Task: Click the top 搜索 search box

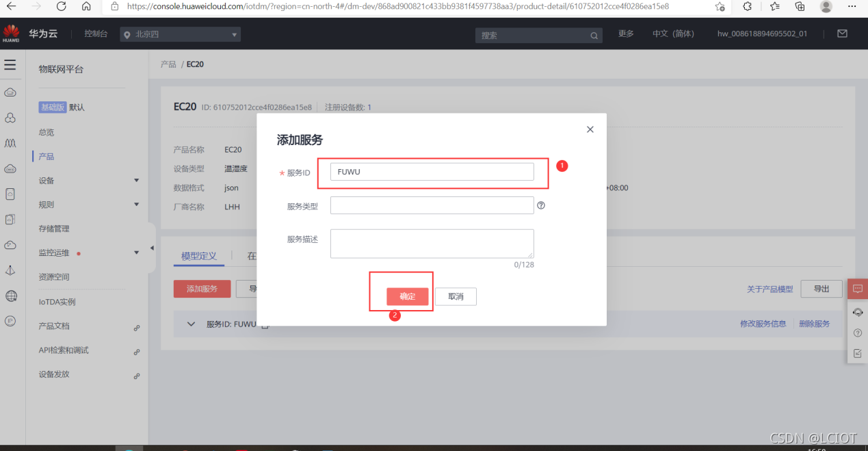Action: point(539,35)
